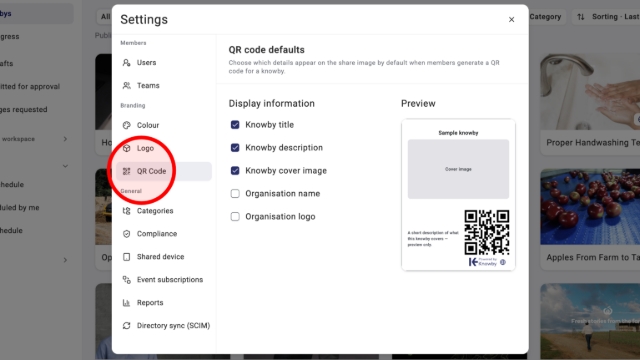Open the Sorting dropdown

point(607,17)
